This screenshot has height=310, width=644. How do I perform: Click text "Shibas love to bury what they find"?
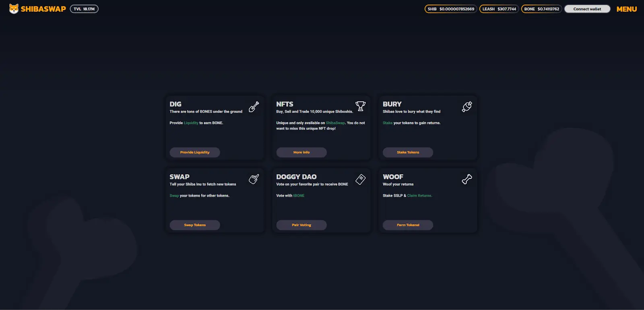click(x=411, y=112)
